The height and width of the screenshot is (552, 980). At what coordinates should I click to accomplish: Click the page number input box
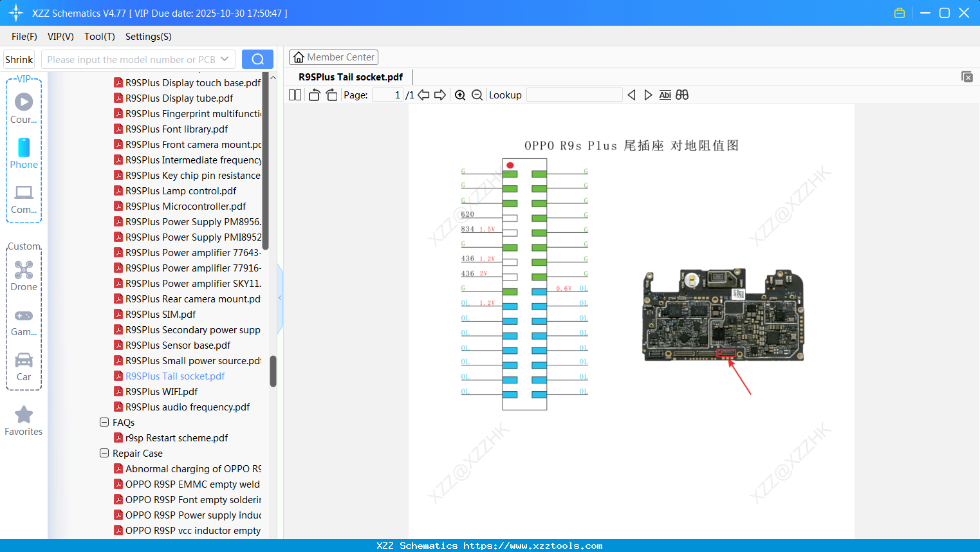click(x=388, y=95)
